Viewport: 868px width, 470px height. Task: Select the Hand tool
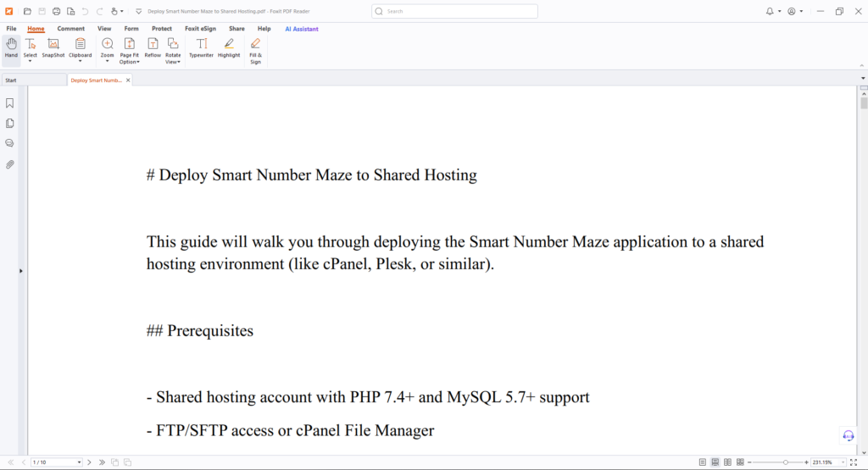(11, 47)
